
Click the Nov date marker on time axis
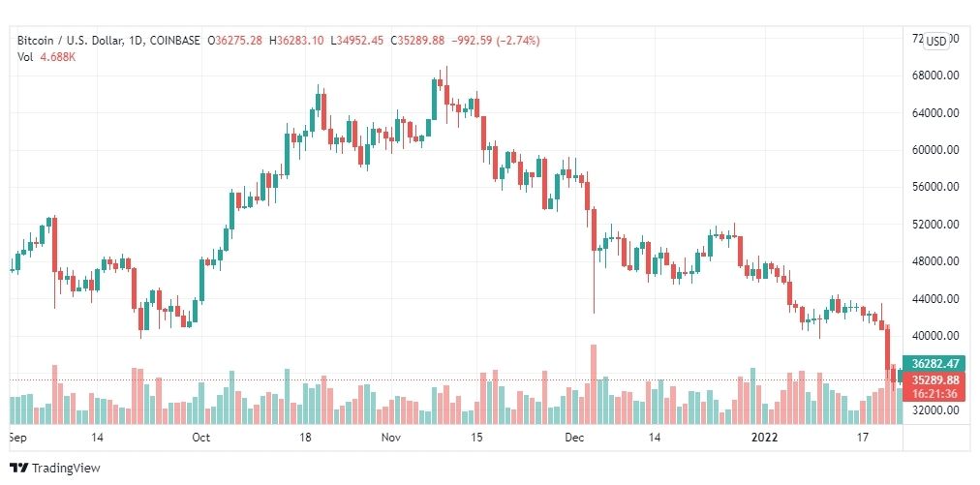point(390,438)
